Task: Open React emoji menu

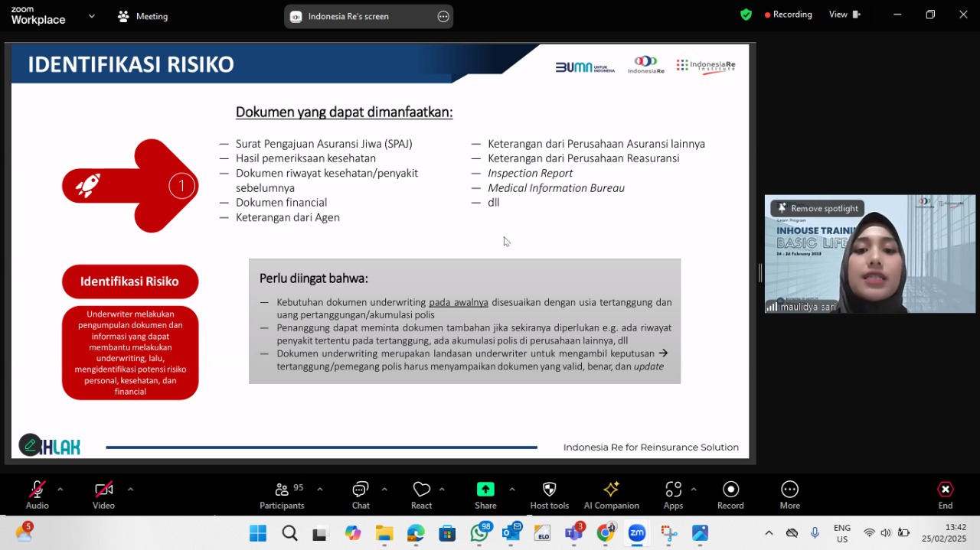Action: tap(421, 495)
